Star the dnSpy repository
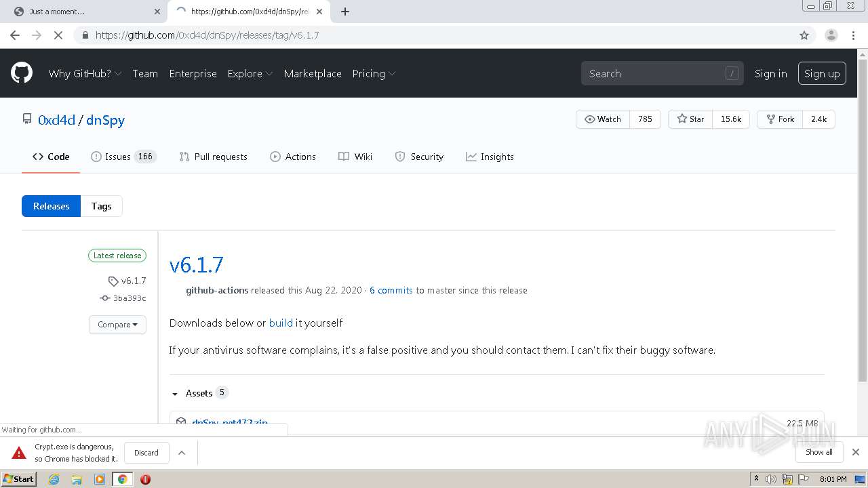 pos(690,119)
